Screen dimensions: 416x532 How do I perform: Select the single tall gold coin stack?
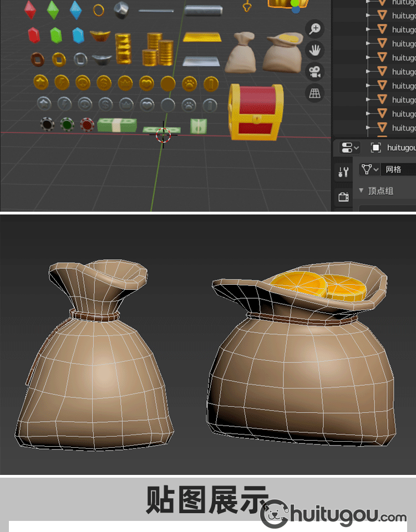(123, 49)
